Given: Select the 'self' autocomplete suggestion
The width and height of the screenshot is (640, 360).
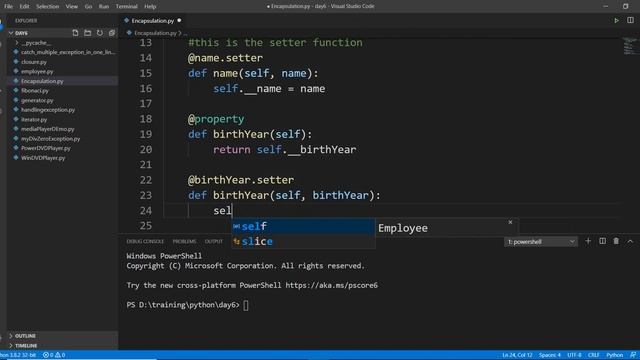Looking at the screenshot, I should click(303, 226).
